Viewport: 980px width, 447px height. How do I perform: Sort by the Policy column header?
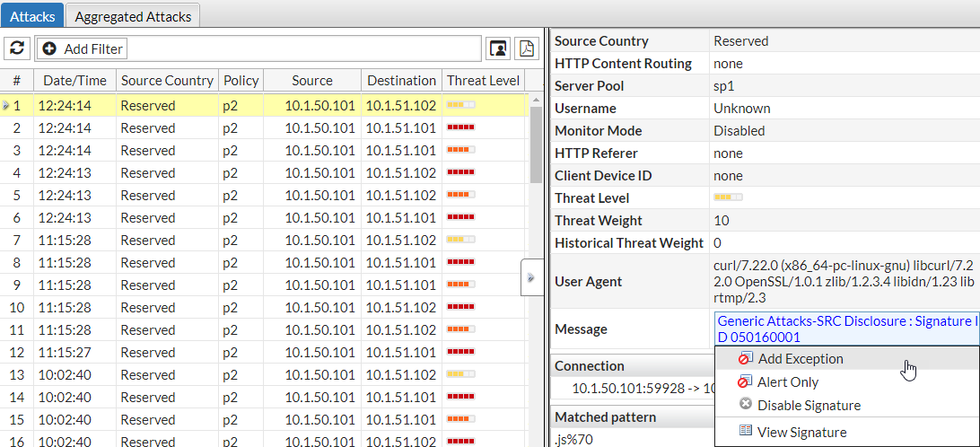pos(241,81)
